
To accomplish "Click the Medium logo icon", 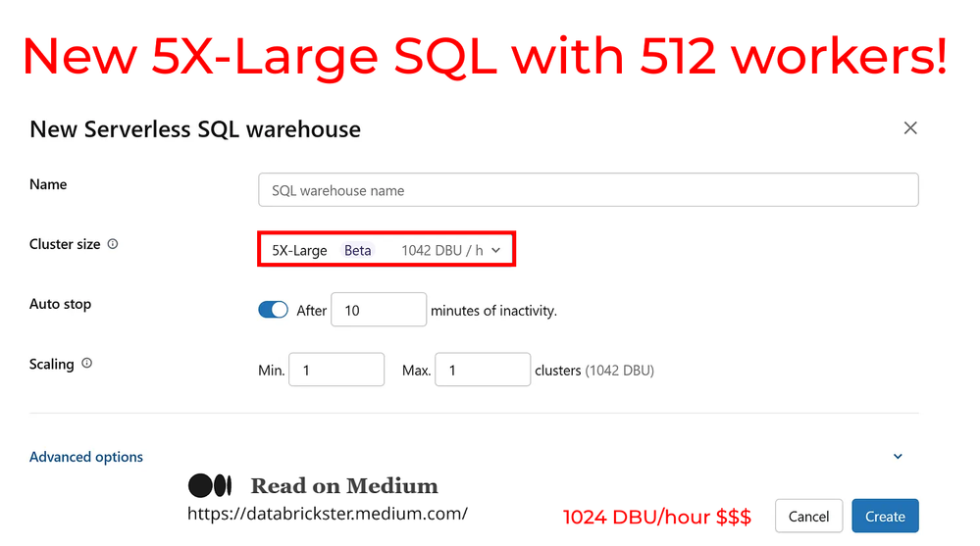I will coord(210,485).
